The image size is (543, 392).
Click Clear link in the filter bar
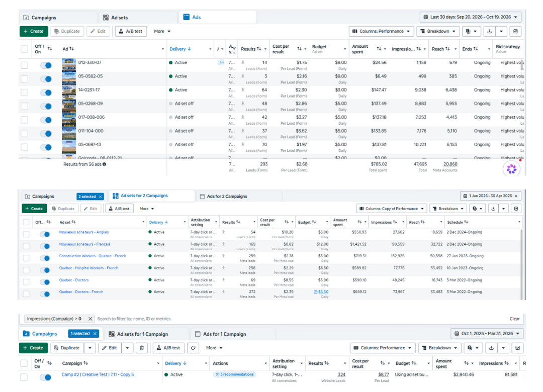click(x=514, y=319)
